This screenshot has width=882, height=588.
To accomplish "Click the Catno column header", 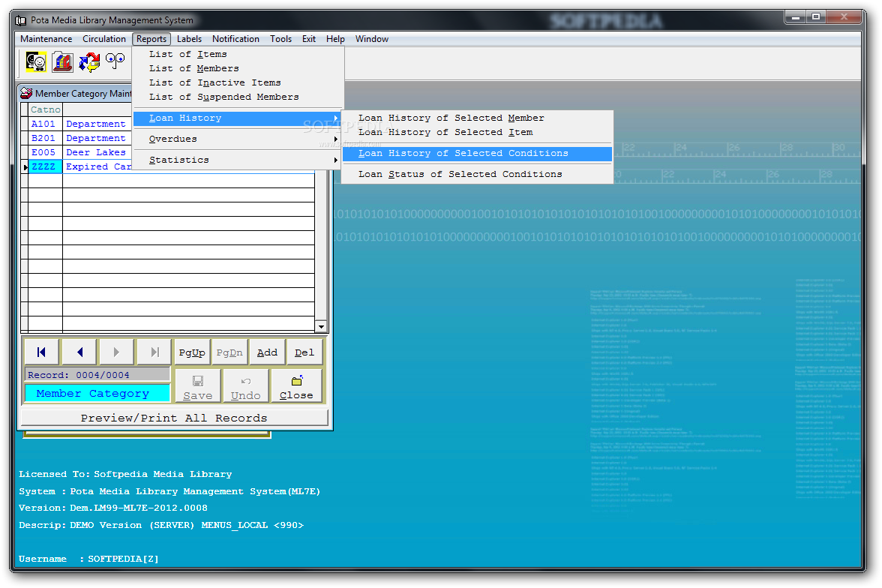I will click(45, 109).
